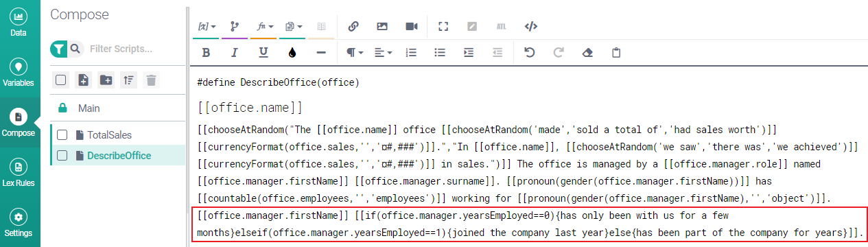Open Lex Rules section in sidebar

[x=19, y=173]
